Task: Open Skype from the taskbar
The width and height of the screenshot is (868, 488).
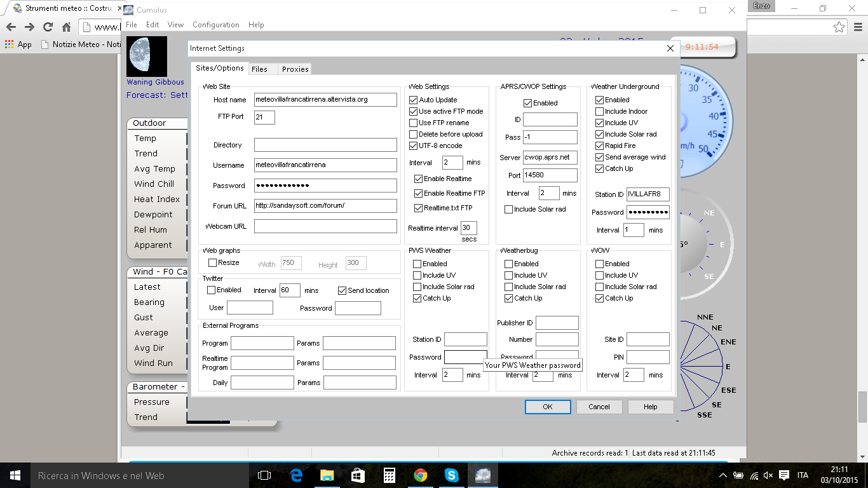Action: 452,475
